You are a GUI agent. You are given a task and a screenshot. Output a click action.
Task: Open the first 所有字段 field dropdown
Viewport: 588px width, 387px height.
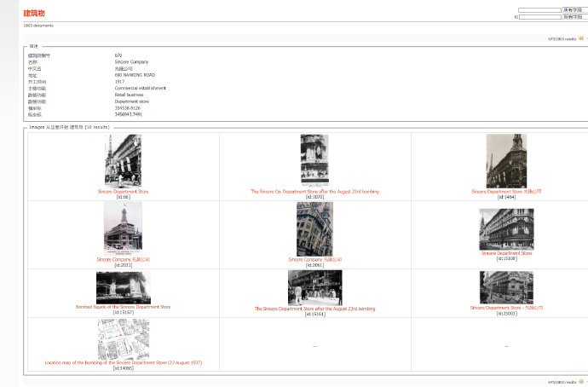tap(575, 10)
